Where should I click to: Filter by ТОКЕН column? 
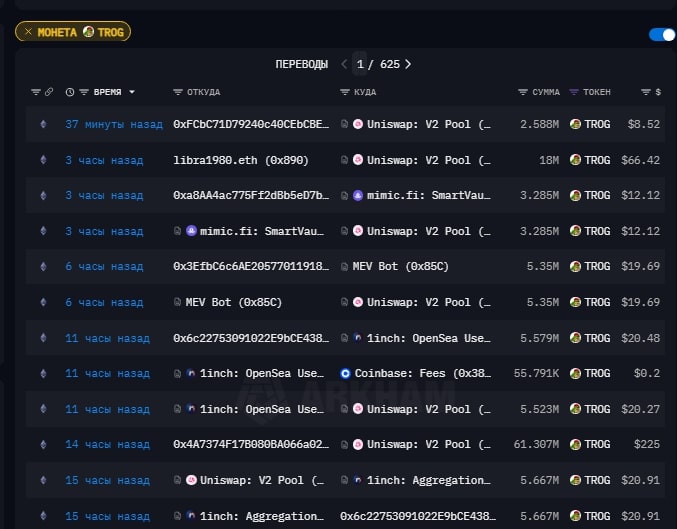coord(574,92)
